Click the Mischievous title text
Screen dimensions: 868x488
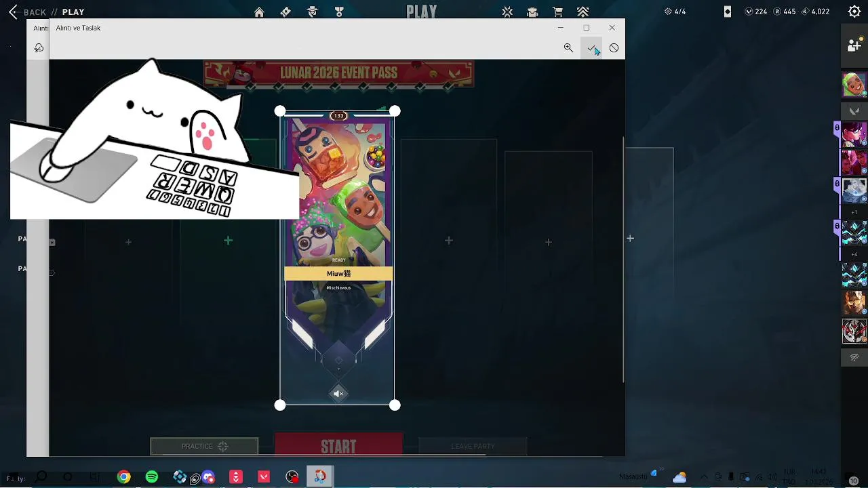pyautogui.click(x=338, y=288)
